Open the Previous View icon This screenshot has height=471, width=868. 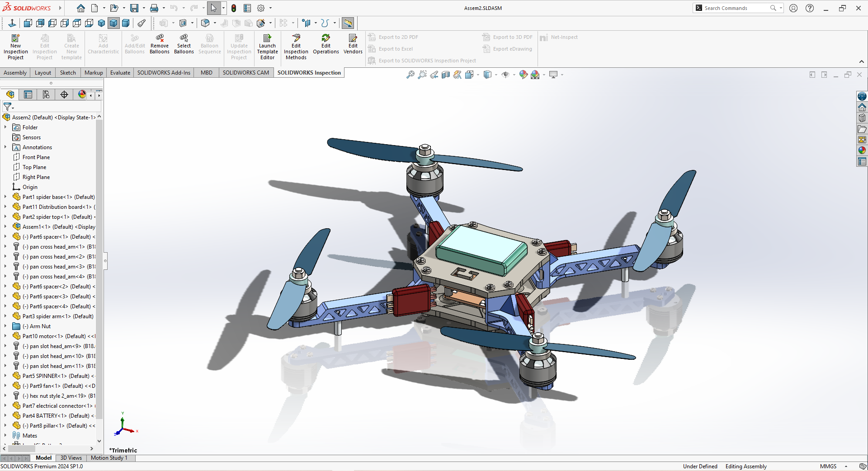click(434, 75)
